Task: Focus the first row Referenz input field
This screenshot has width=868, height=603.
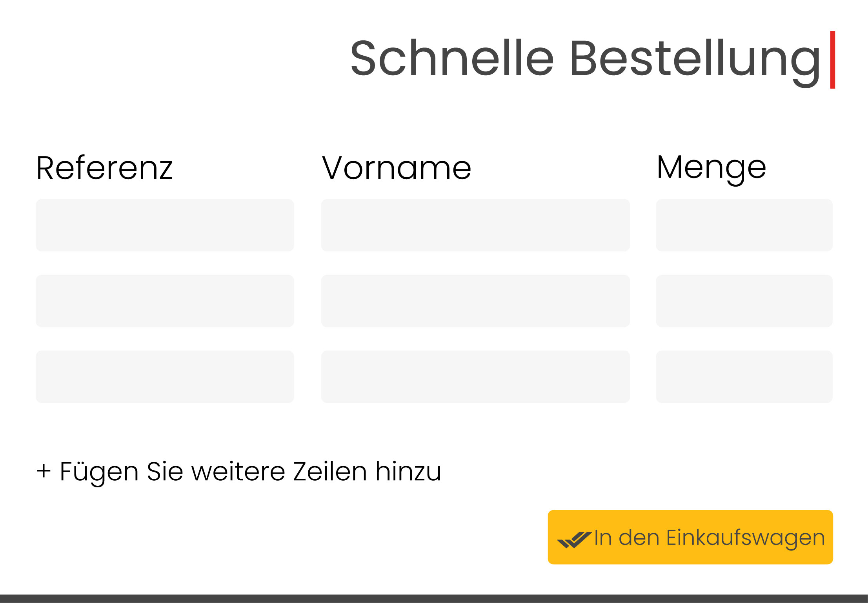Action: click(x=165, y=225)
